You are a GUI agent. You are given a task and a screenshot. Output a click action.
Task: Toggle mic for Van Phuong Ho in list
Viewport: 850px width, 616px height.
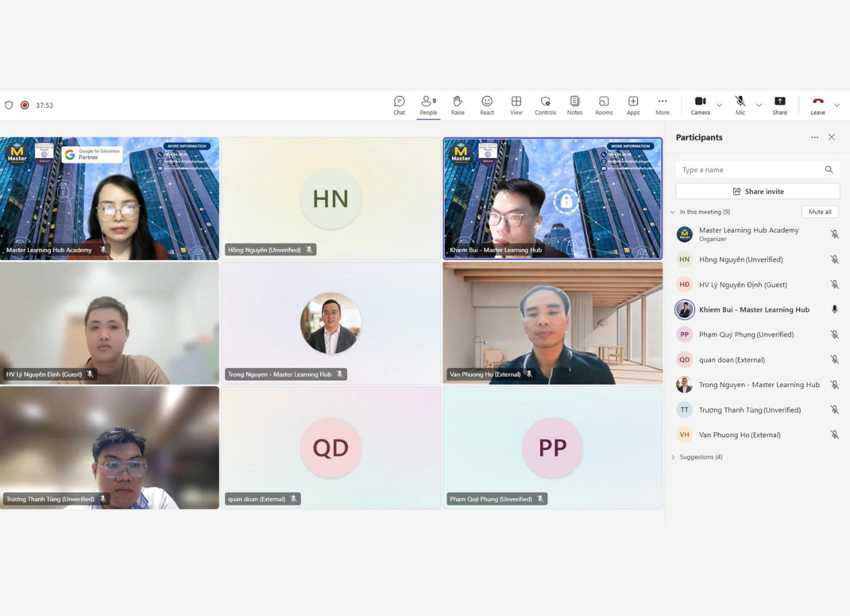[x=834, y=435]
